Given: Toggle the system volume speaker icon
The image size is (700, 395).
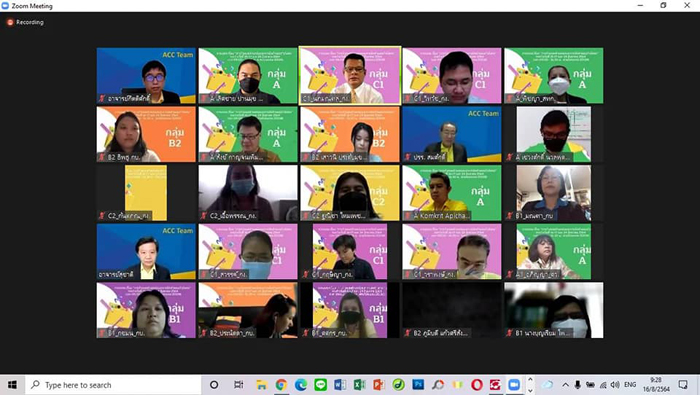Looking at the screenshot, I should 615,385.
